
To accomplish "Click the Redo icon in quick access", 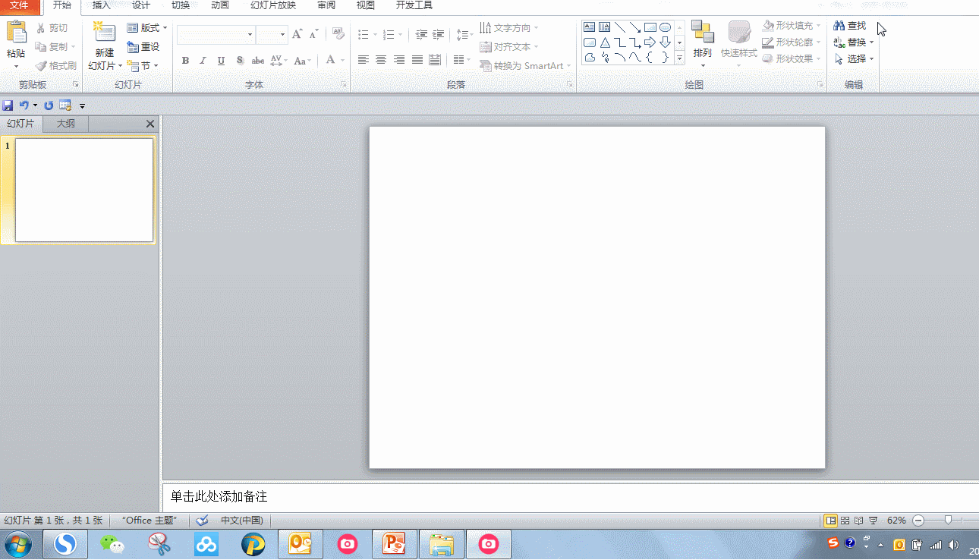I will pos(49,105).
